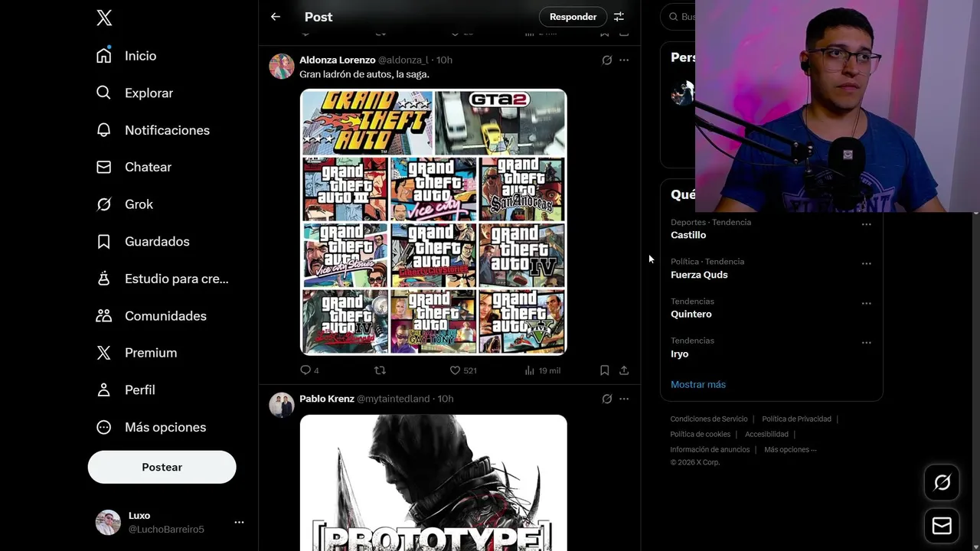Repost Aldonza Lorenzo's post
Viewport: 980px width, 551px height.
point(380,370)
